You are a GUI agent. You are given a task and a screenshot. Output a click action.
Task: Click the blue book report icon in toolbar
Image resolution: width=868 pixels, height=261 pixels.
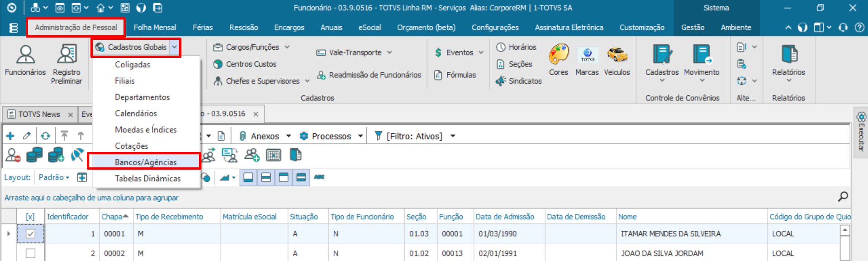295,155
